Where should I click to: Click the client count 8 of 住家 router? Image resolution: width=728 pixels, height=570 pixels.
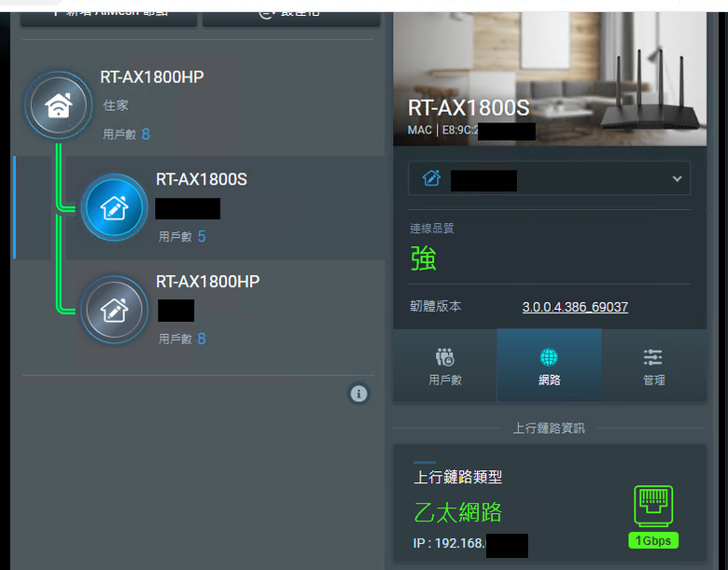pos(146,134)
